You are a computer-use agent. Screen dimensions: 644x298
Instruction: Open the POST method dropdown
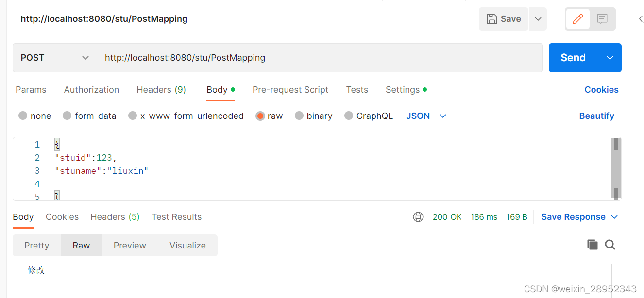point(54,58)
